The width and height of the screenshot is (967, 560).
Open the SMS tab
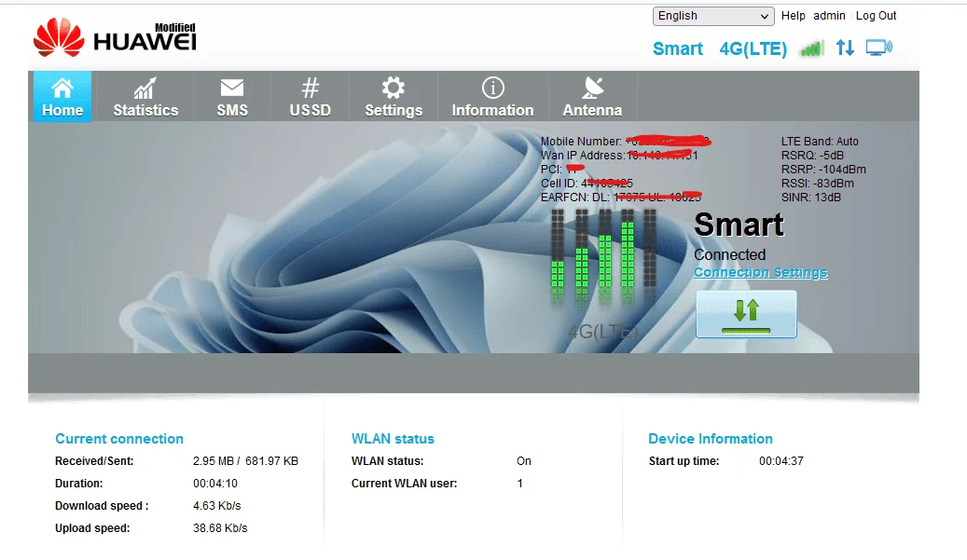point(232,97)
